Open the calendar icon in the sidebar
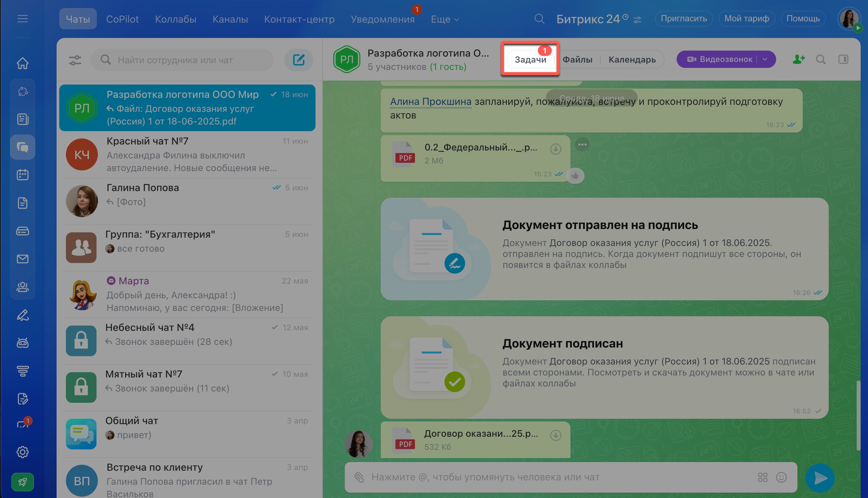 click(23, 175)
